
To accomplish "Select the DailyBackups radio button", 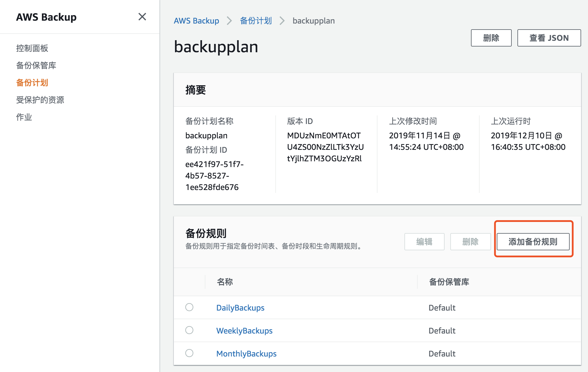I will click(x=189, y=307).
